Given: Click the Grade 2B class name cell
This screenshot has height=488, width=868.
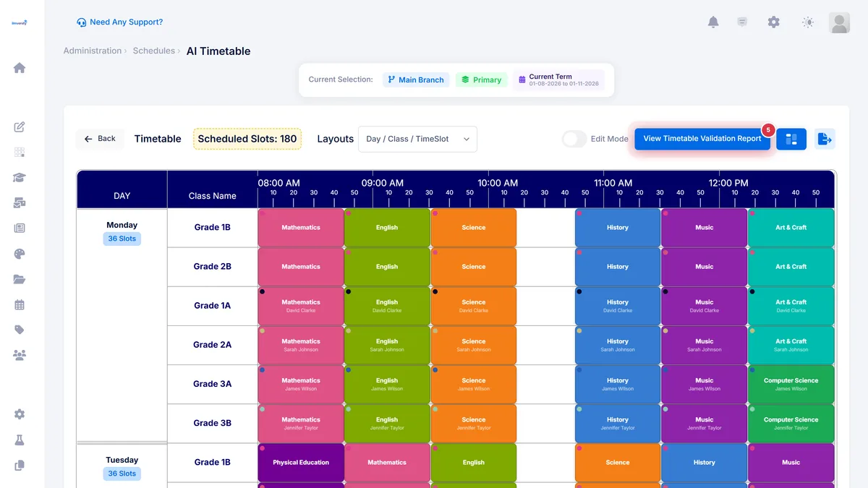Looking at the screenshot, I should (x=212, y=267).
